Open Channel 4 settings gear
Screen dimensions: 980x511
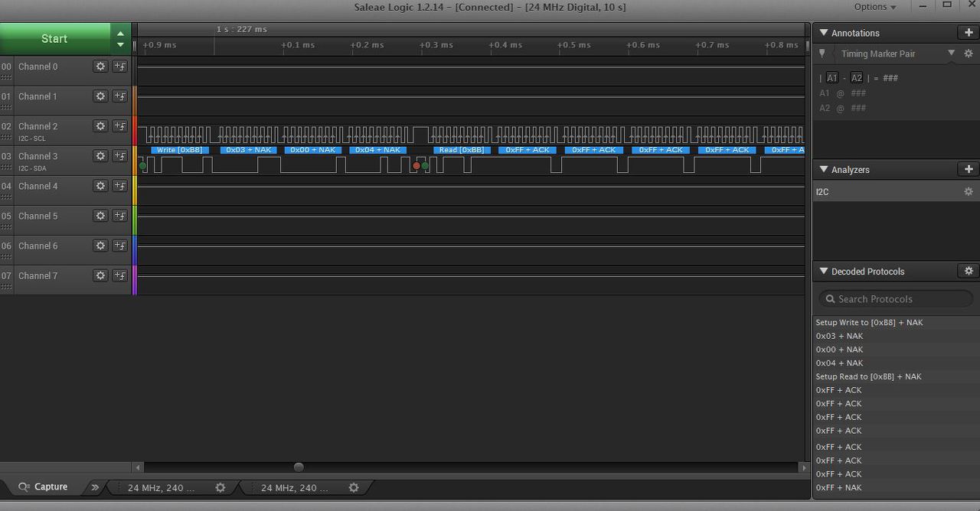[100, 186]
